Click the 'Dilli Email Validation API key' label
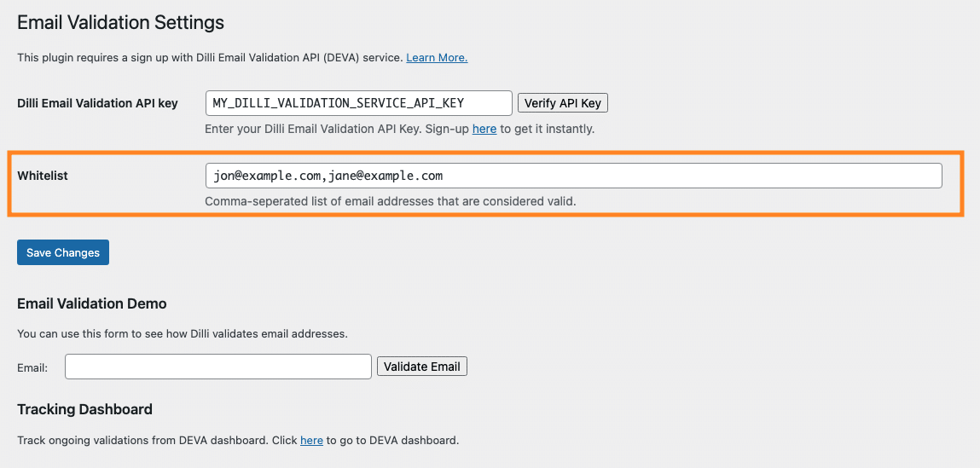 pyautogui.click(x=97, y=103)
